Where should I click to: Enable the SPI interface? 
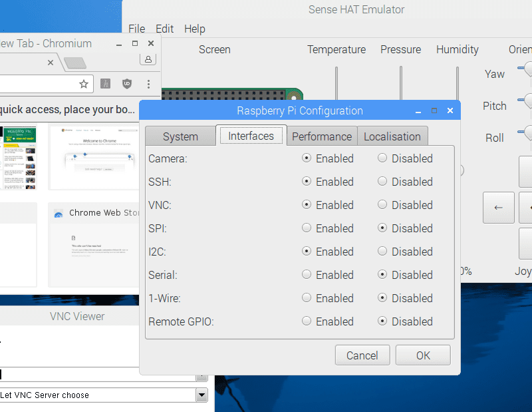(307, 228)
